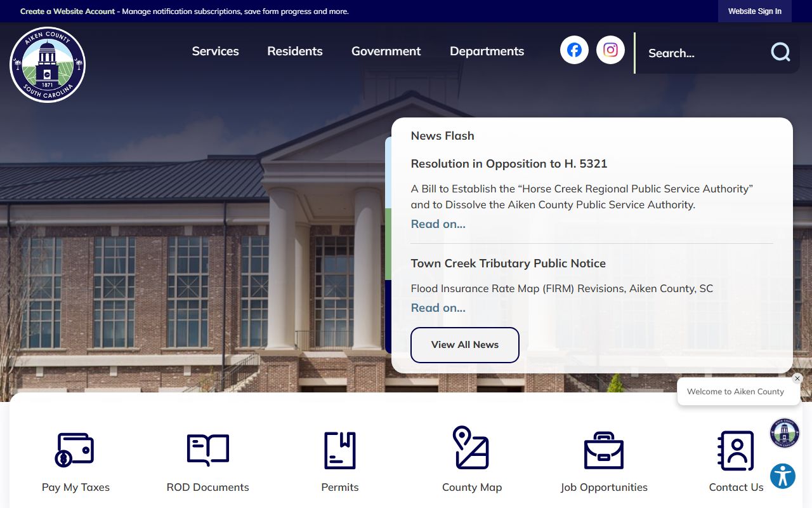Screen dimensions: 812x508
Task: Click the County Map label
Action: point(472,488)
